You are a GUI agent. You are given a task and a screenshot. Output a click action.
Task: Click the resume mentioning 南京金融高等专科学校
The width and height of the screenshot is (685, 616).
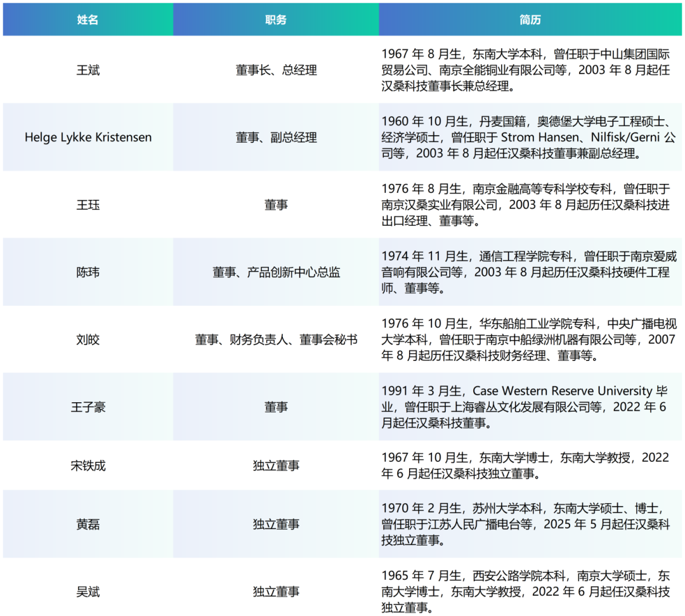click(526, 205)
